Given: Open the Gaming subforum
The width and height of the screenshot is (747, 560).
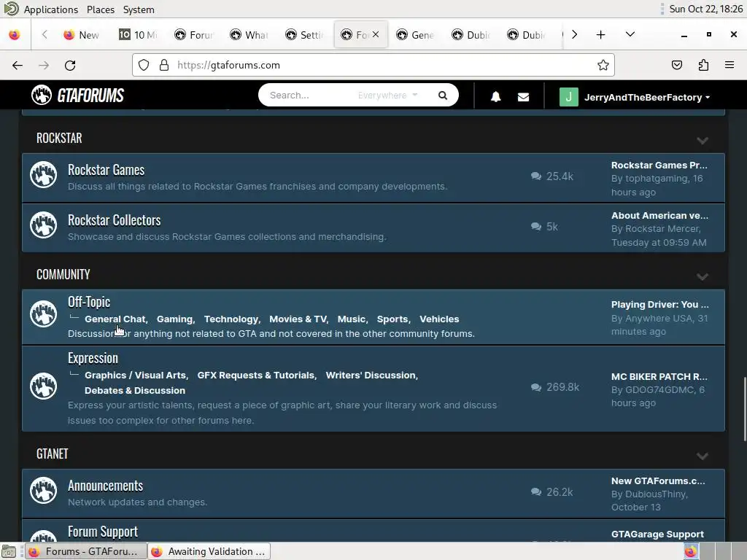Looking at the screenshot, I should coord(175,319).
